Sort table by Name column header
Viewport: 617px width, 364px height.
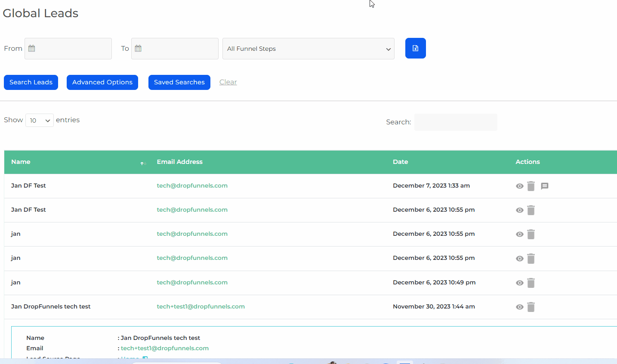point(21,162)
